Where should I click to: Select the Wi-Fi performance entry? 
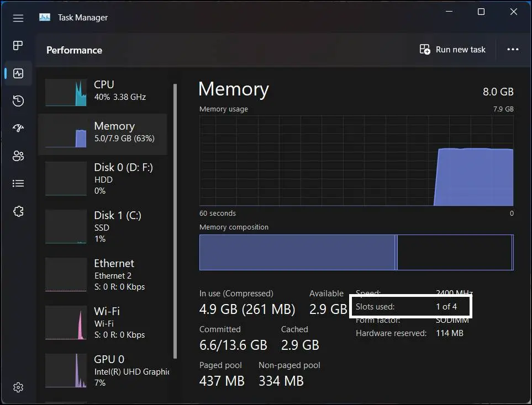click(102, 323)
